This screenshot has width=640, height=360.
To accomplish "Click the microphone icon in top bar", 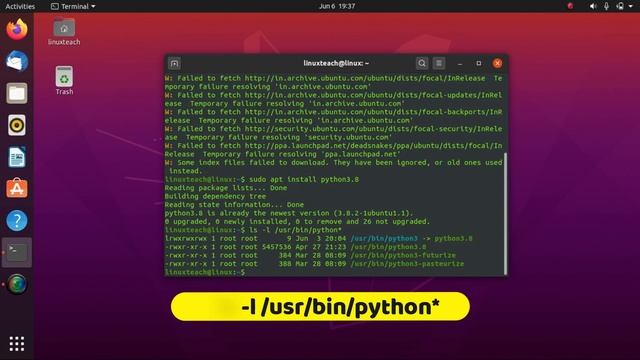I will click(607, 6).
